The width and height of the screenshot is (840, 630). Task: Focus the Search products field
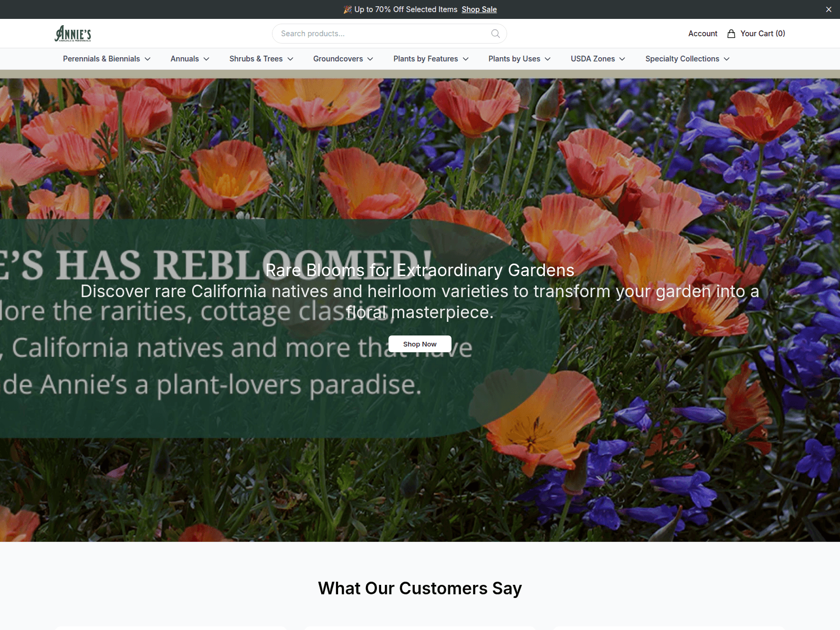[x=389, y=34]
